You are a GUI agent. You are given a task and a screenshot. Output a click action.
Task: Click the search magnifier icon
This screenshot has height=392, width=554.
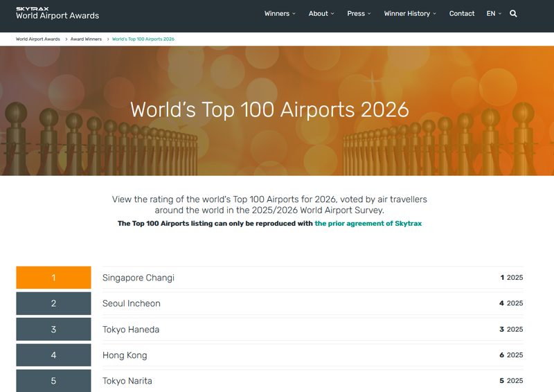coord(513,14)
